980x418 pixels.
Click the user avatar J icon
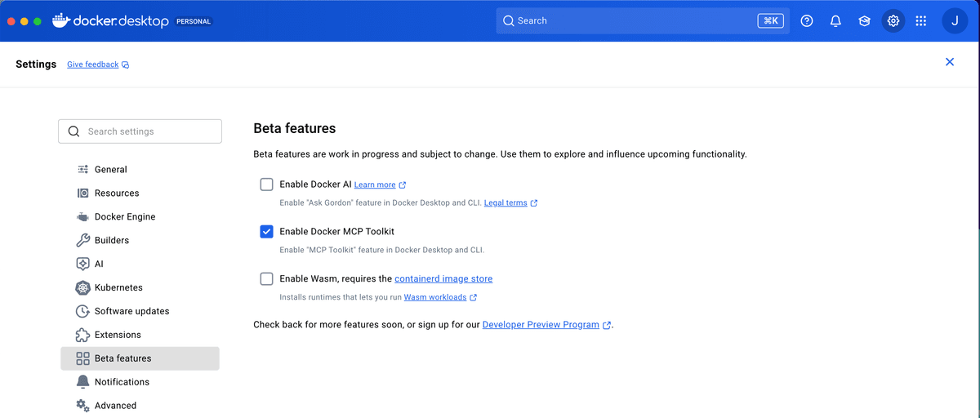point(955,21)
